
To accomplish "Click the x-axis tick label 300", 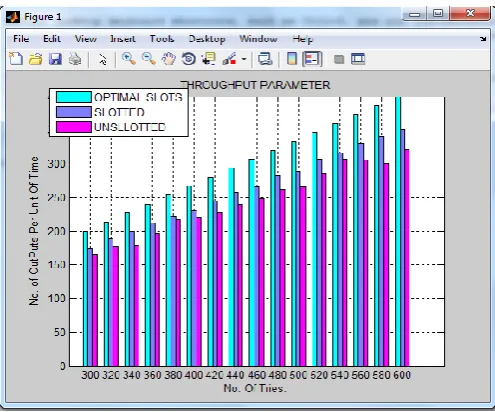I will (90, 375).
